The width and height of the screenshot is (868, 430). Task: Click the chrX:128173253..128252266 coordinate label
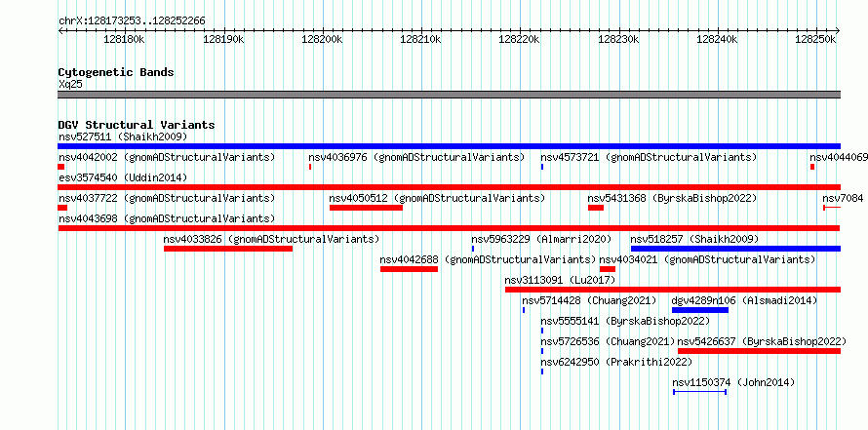click(132, 21)
